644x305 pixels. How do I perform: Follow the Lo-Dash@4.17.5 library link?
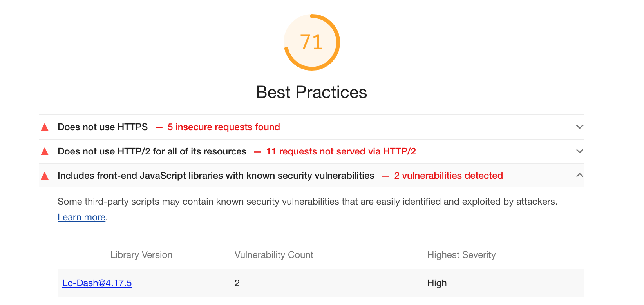(x=97, y=283)
